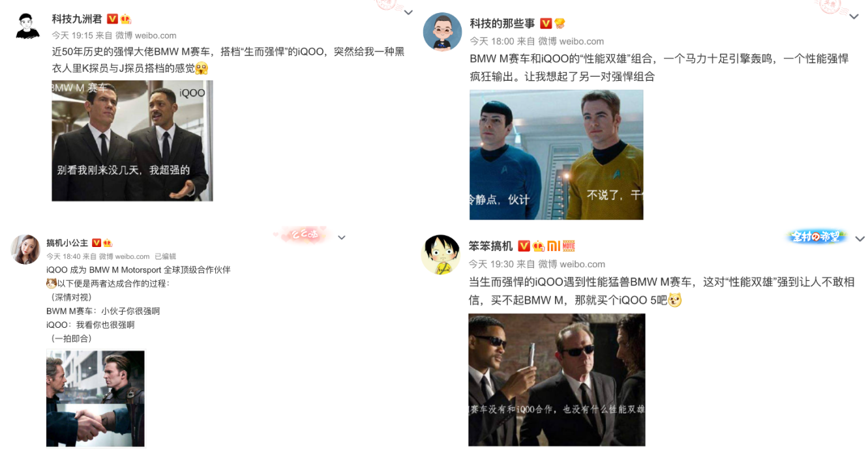The image size is (868, 451).
Task: Expand options chevron on 科技的那些事's post
Action: point(854,17)
